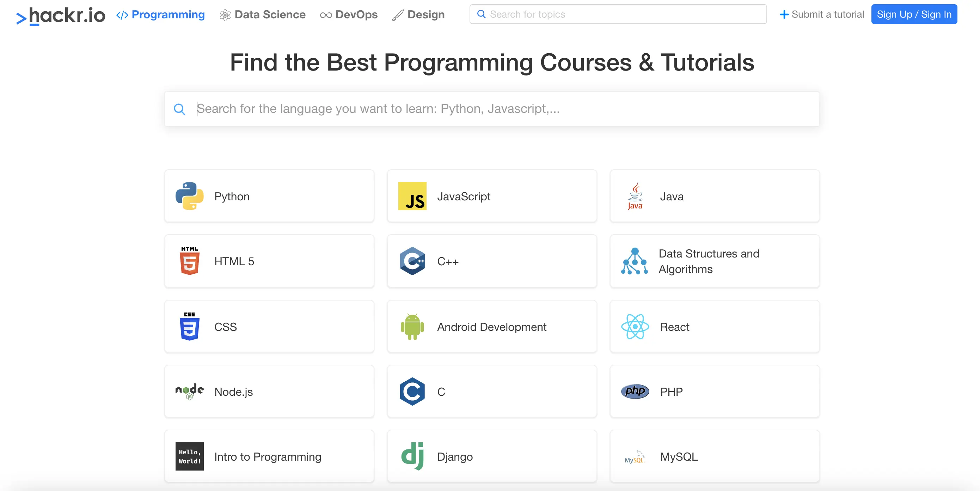Image resolution: width=980 pixels, height=491 pixels.
Task: Open Intro to Programming label
Action: click(268, 457)
